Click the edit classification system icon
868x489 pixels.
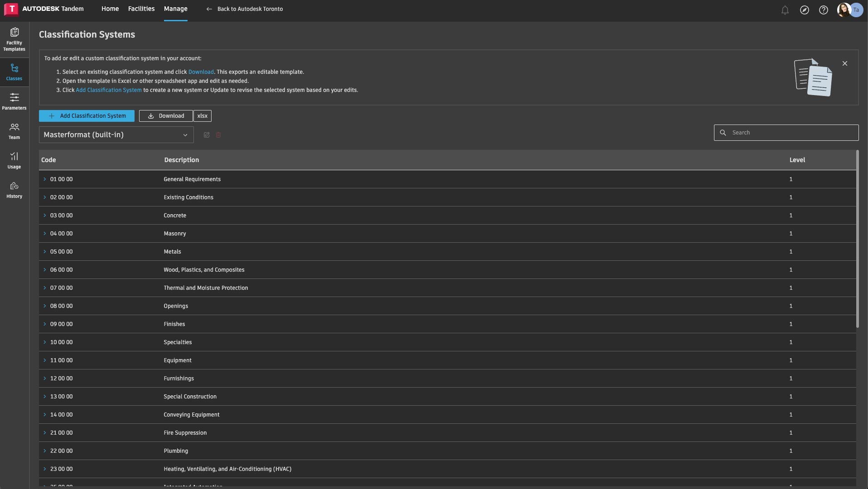[207, 135]
